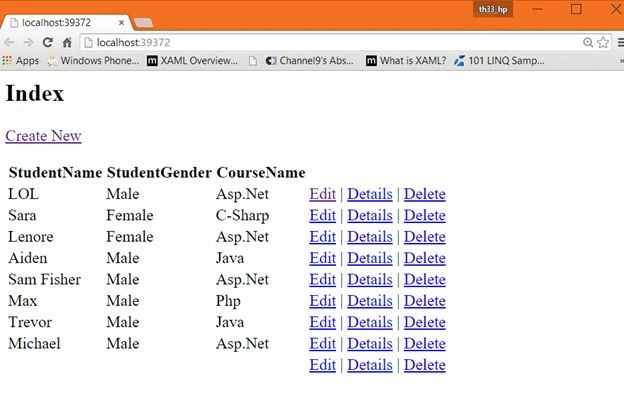Click the Index page heading
Viewport: 624px width, 398px height.
(35, 94)
